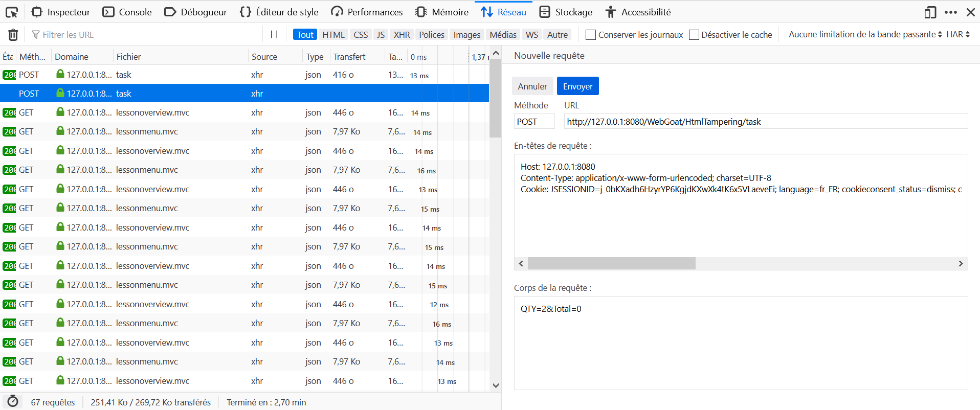Click request list scroll down arrow
Image resolution: width=980 pixels, height=410 pixels.
tap(495, 385)
